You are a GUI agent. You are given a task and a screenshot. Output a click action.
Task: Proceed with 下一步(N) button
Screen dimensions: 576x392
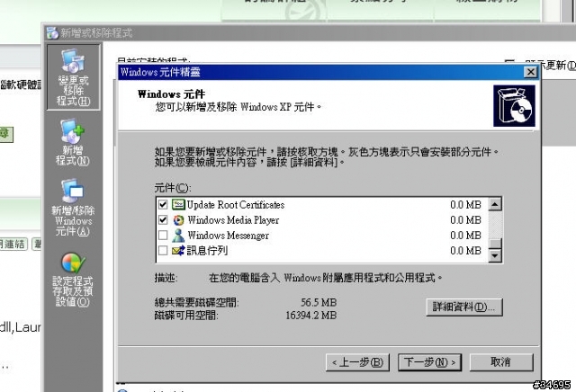(429, 362)
